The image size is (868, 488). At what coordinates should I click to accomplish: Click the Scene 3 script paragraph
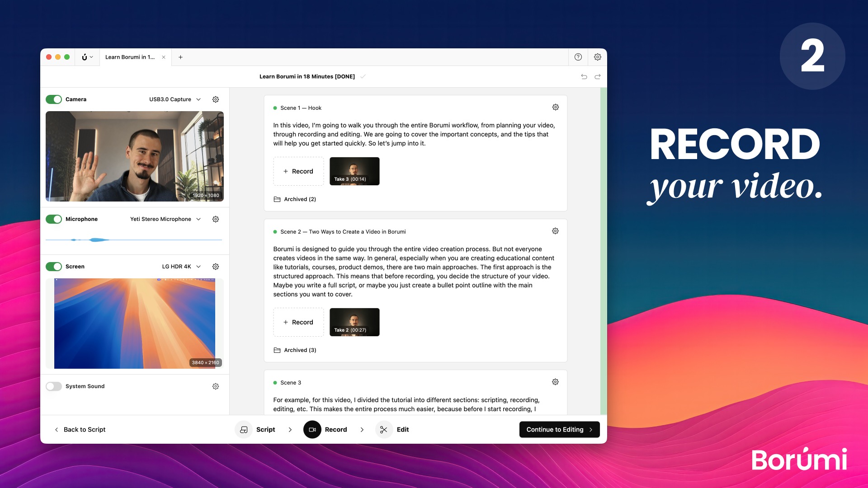407,404
